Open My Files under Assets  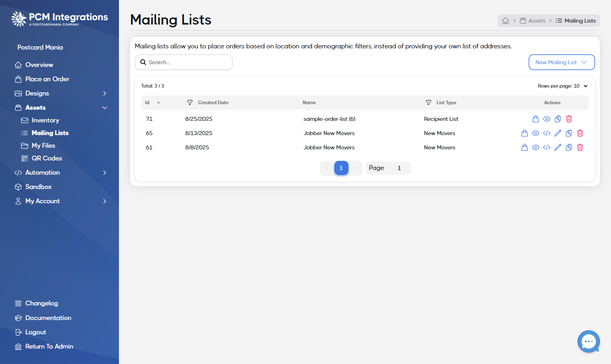click(38, 146)
